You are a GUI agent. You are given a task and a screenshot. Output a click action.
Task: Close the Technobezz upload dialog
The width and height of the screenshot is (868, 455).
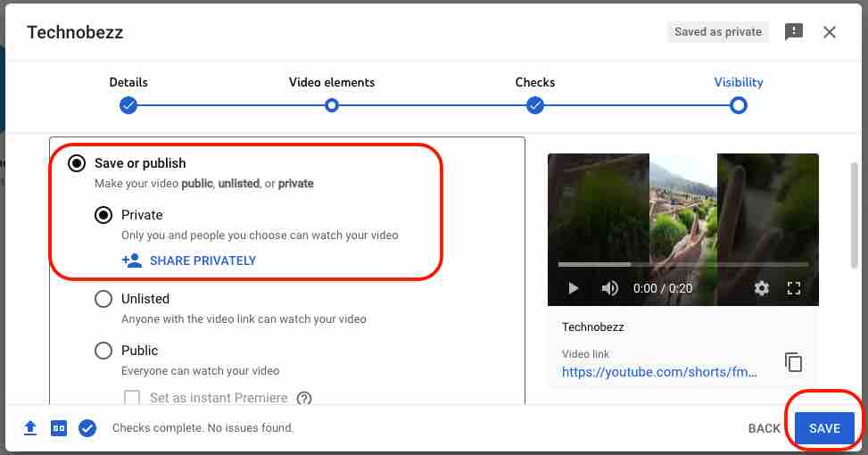pyautogui.click(x=829, y=32)
